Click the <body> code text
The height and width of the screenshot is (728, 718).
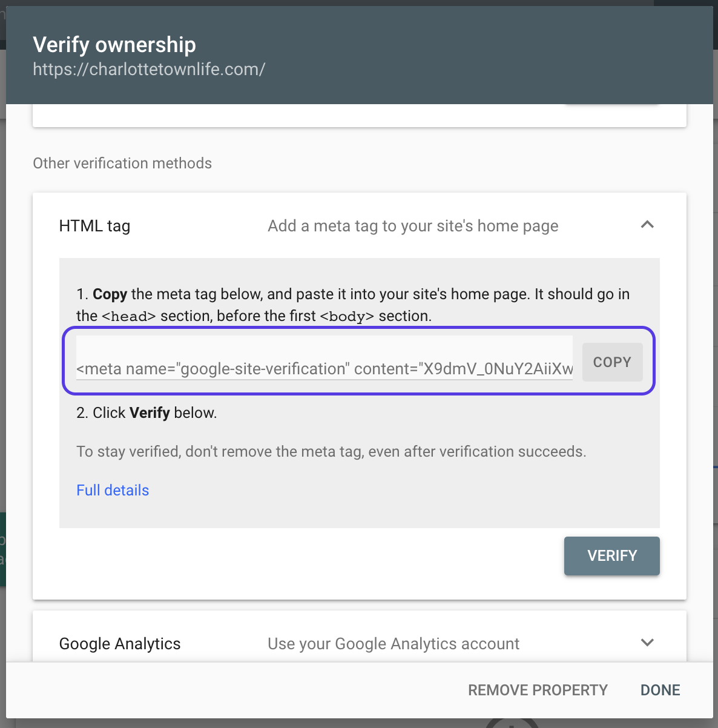[347, 316]
